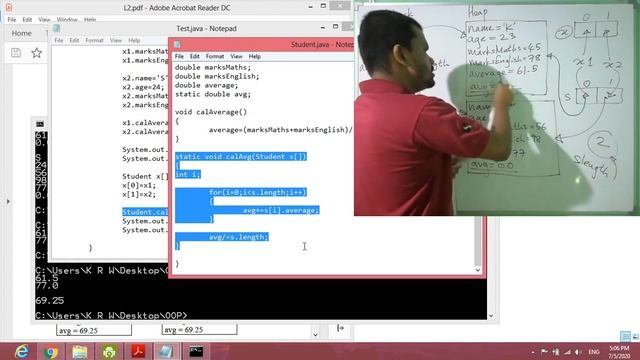640x360 pixels.
Task: Minimize the Test.java Notepad window
Action: pos(323,27)
